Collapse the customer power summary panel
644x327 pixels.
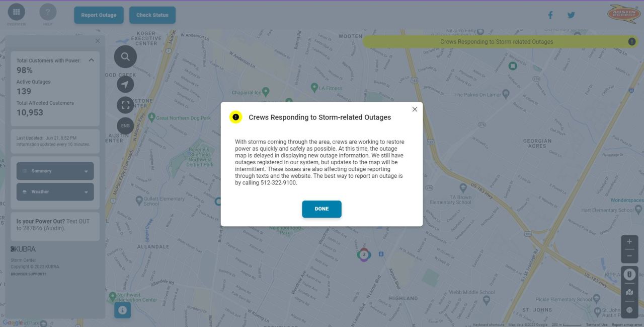click(91, 60)
